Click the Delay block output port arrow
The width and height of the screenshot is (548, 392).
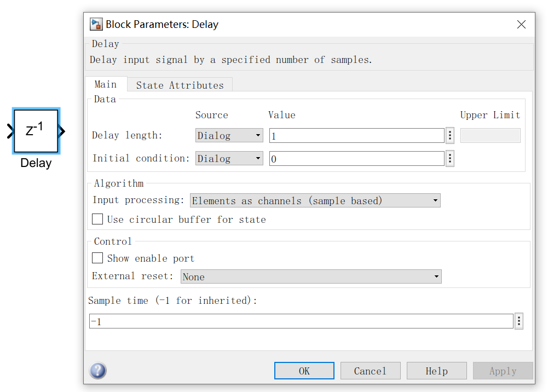click(62, 131)
